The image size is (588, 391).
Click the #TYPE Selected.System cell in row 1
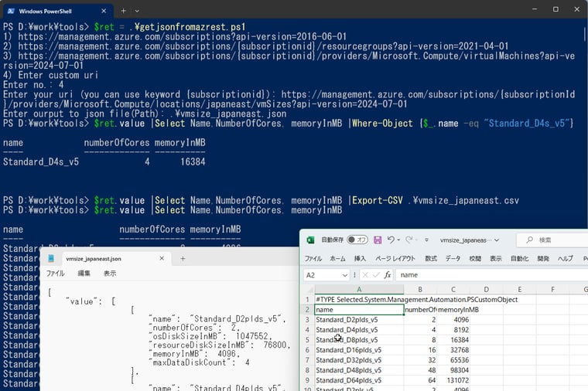pos(359,300)
